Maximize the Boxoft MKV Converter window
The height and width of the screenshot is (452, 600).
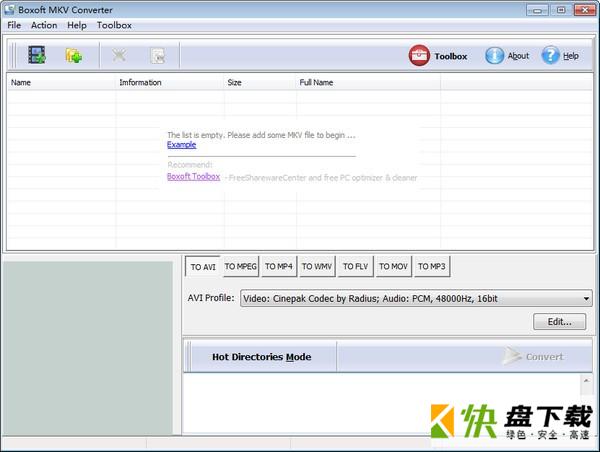click(x=561, y=10)
